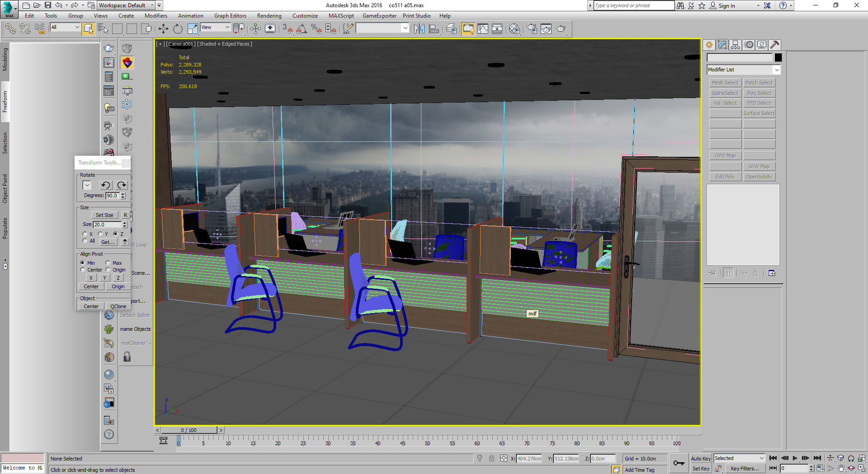Go to end frame

pyautogui.click(x=817, y=458)
